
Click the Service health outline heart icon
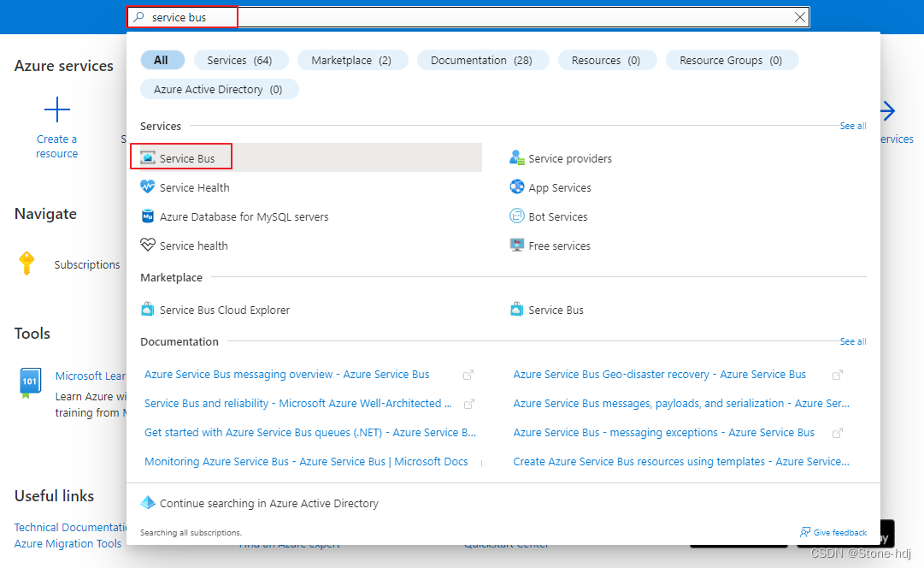pyautogui.click(x=148, y=245)
